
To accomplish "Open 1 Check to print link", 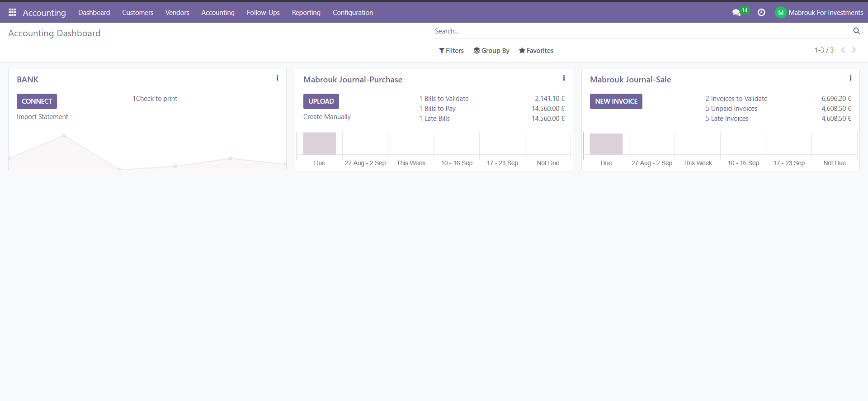I will click(155, 99).
